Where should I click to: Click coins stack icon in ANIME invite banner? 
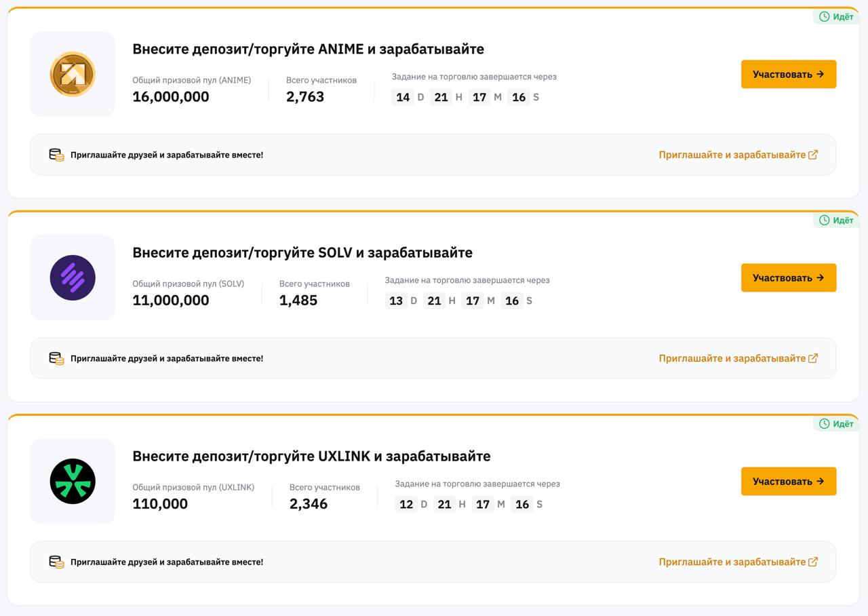point(56,155)
